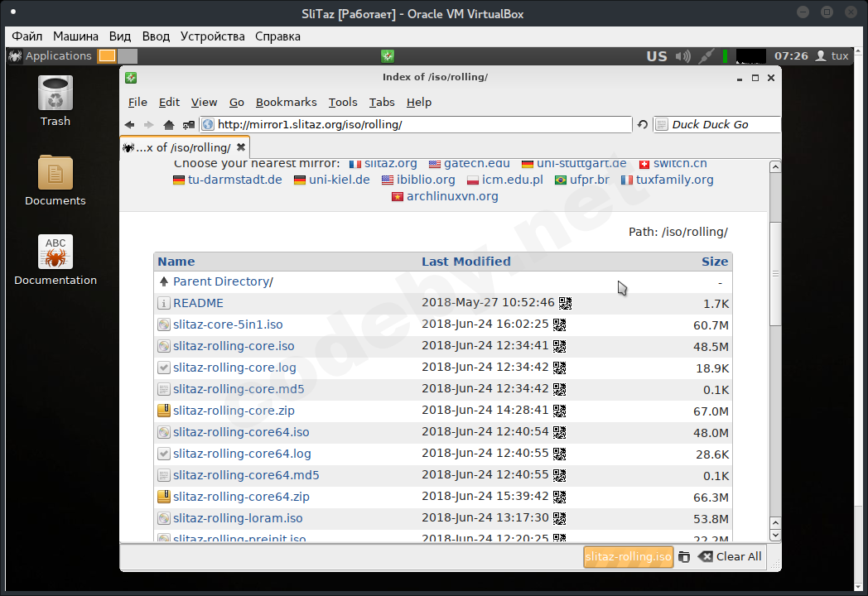Download slitaz-rolling-core64.iso link
This screenshot has width=868, height=596.
coord(241,432)
